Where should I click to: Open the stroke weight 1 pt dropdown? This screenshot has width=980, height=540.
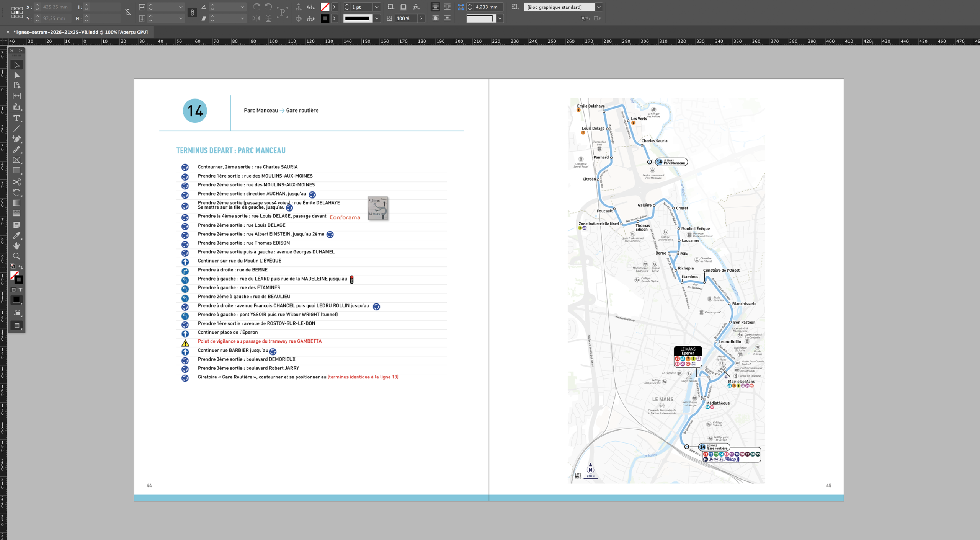coord(377,7)
